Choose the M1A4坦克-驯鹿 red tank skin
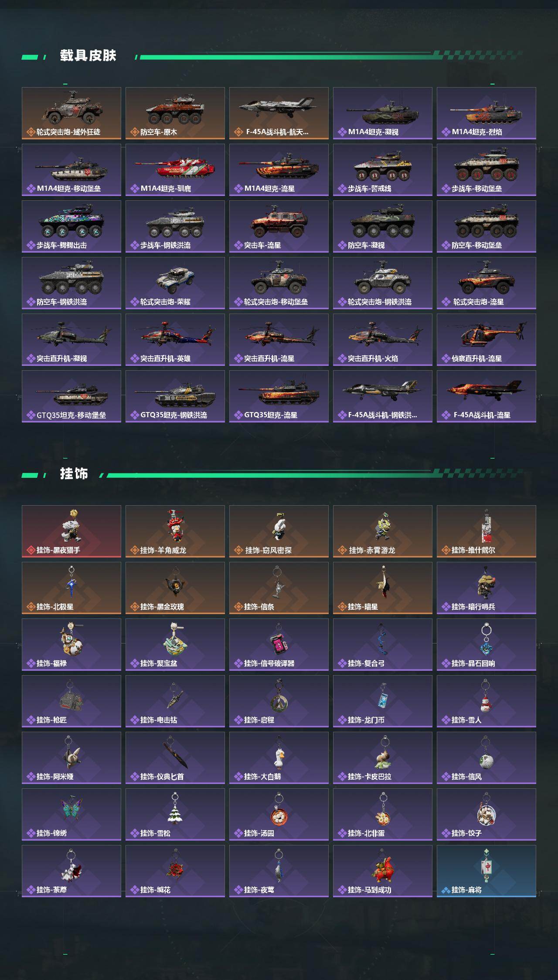 [175, 170]
